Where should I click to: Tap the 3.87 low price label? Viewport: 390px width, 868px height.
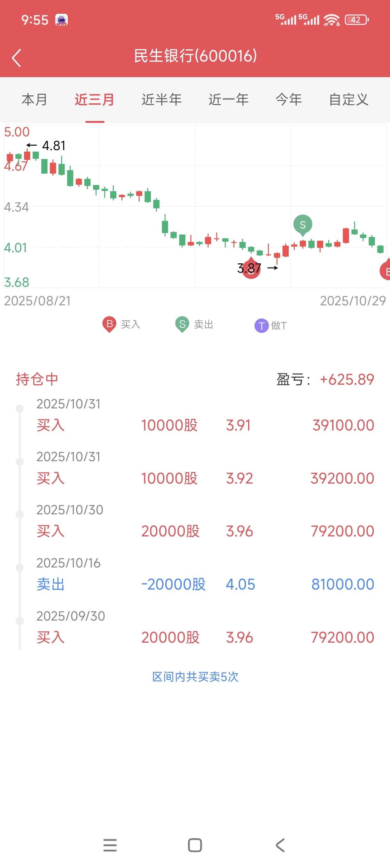click(249, 268)
